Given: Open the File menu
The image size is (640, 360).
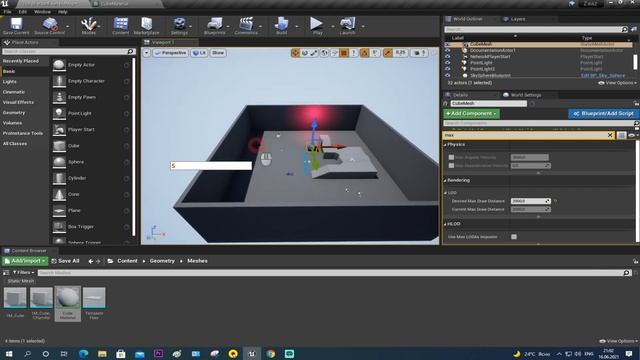Looking at the screenshot, I should (x=7, y=12).
